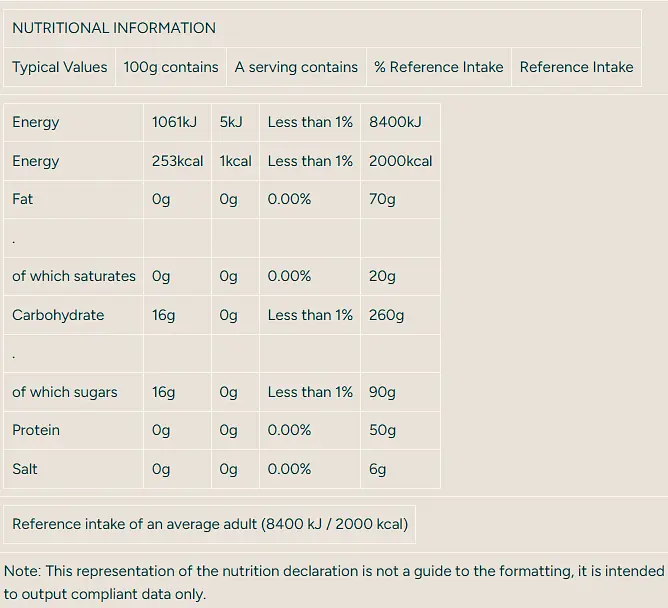Click the 100g contains header cell
The width and height of the screenshot is (668, 608).
coord(171,67)
